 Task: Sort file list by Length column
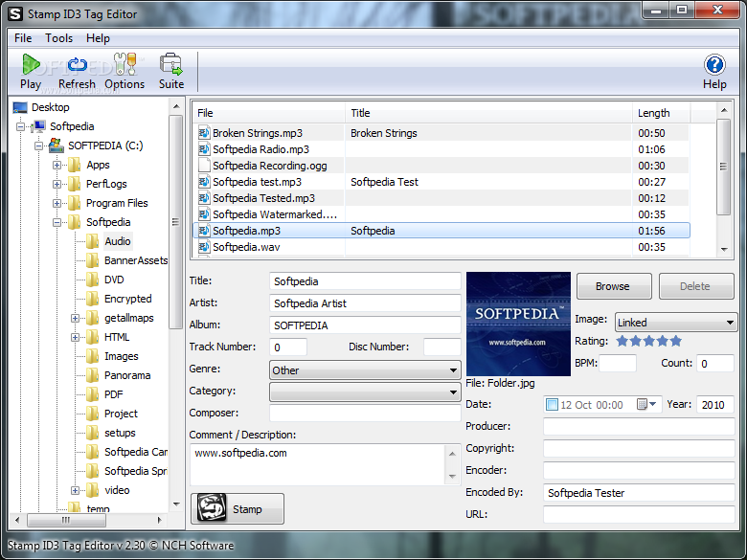point(661,113)
